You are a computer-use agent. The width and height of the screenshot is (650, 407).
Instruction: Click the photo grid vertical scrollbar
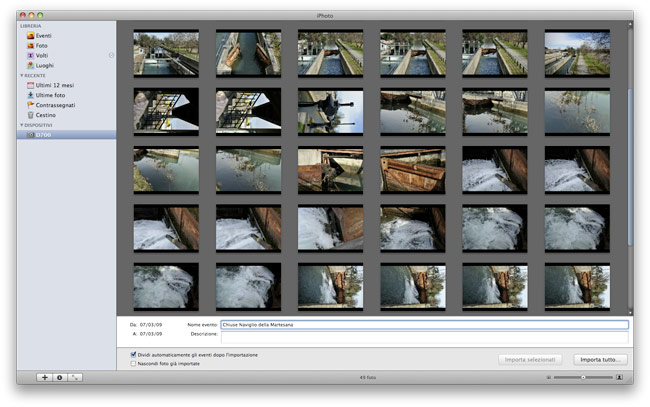[x=630, y=167]
